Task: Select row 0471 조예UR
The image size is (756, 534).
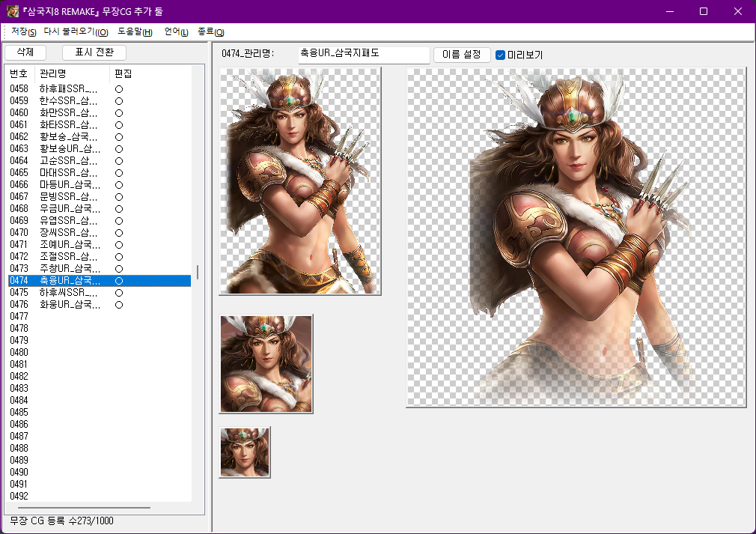Action: coord(100,245)
